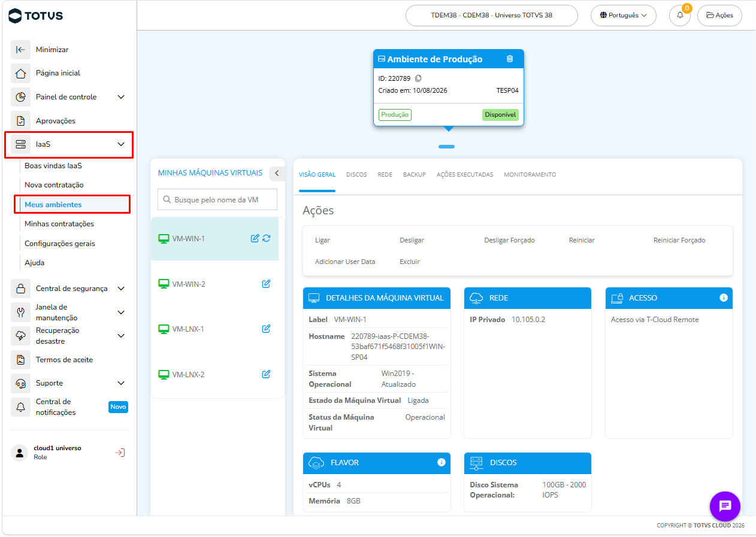
Task: Open Nova contratação submenu item
Action: coord(54,185)
